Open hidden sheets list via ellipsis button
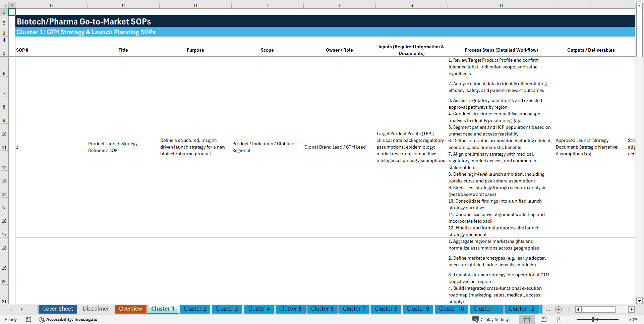 tap(547, 310)
